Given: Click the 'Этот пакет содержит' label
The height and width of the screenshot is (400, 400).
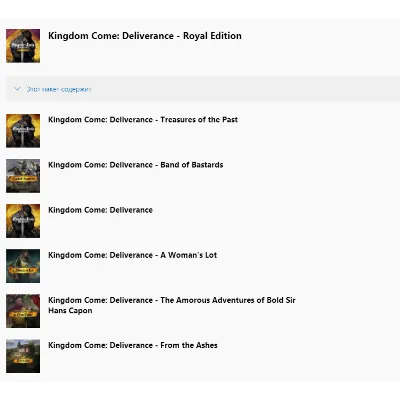Looking at the screenshot, I should tap(59, 89).
